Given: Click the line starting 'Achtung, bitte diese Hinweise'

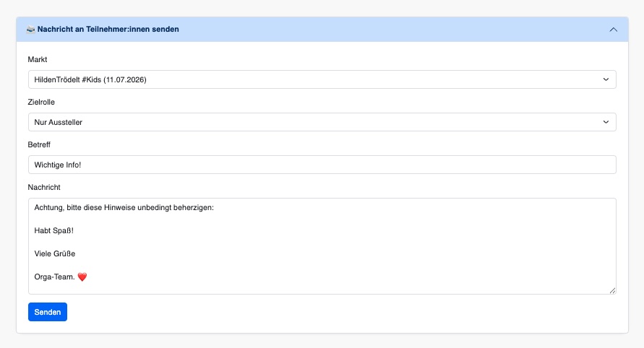Looking at the screenshot, I should [x=124, y=208].
